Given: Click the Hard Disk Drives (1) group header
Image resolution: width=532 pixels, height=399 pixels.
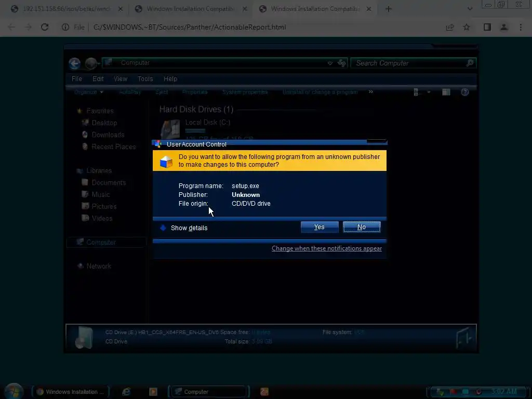Looking at the screenshot, I should coord(196,109).
